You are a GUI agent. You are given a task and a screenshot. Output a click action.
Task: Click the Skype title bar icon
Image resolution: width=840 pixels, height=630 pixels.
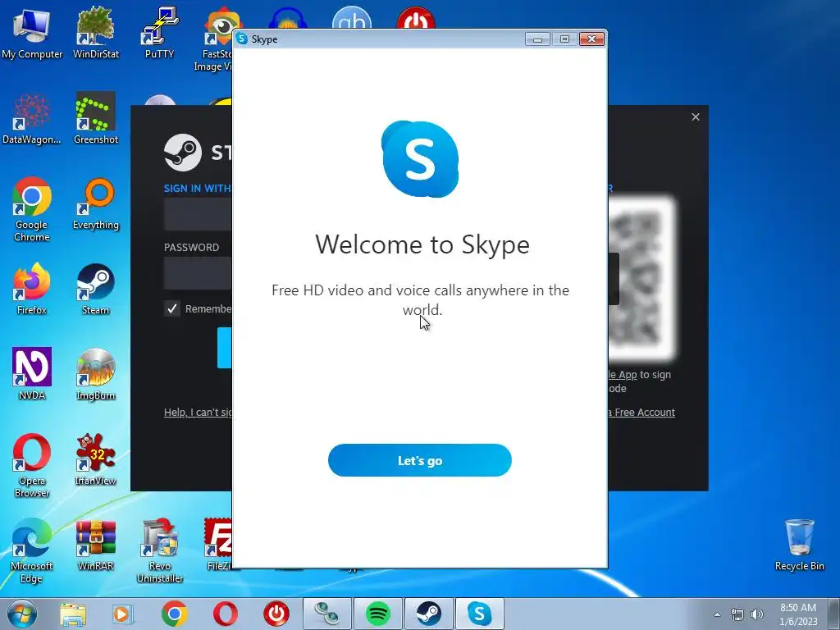[x=242, y=39]
